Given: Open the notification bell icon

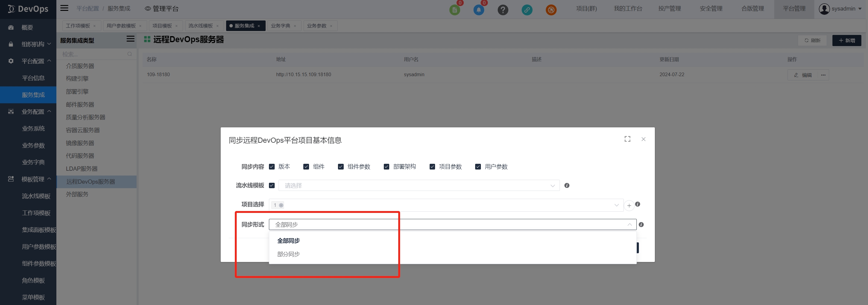Looking at the screenshot, I should [478, 9].
